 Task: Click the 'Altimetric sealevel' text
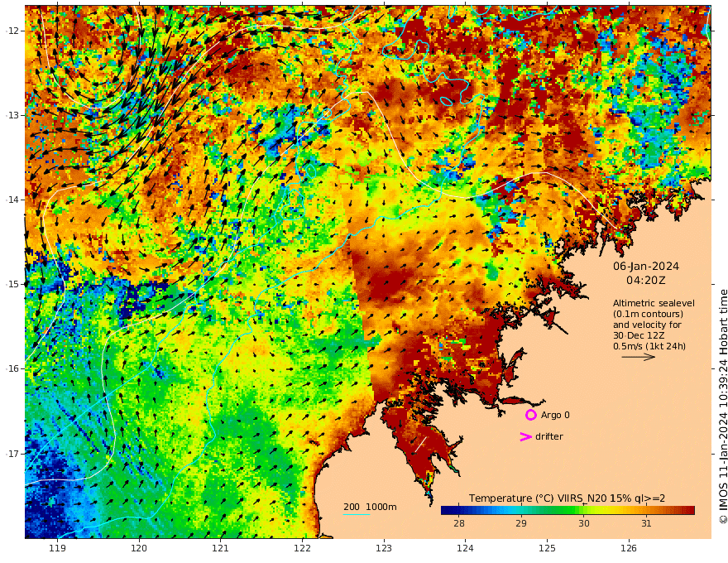pyautogui.click(x=654, y=303)
